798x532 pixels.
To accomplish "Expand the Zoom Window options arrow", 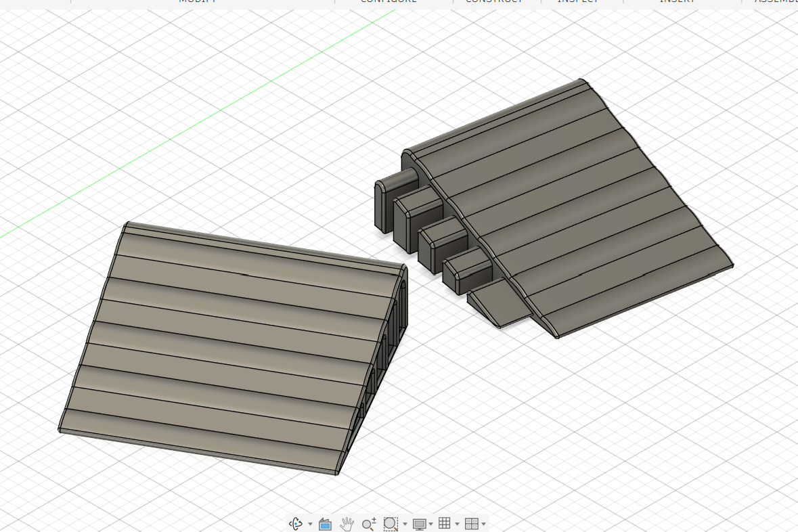I will click(x=405, y=524).
